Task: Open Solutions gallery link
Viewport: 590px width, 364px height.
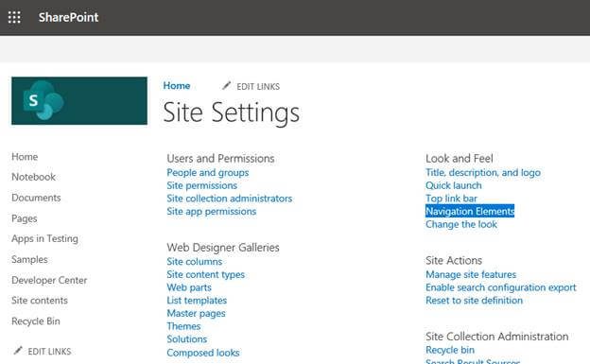Action: coord(187,339)
